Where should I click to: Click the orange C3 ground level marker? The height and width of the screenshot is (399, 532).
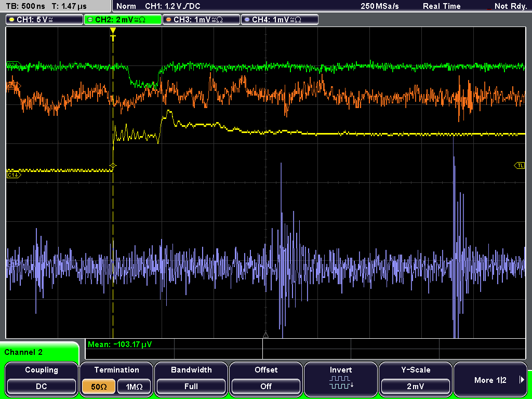click(14, 86)
